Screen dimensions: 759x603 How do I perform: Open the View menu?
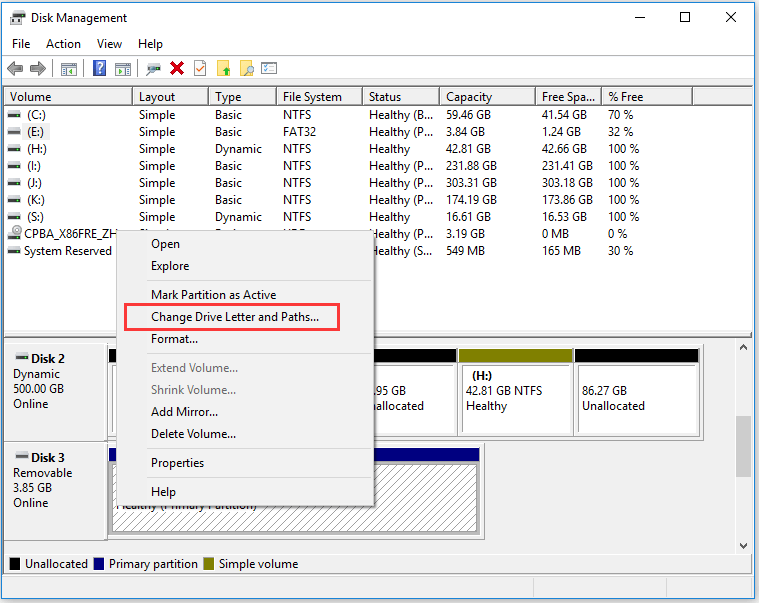110,44
